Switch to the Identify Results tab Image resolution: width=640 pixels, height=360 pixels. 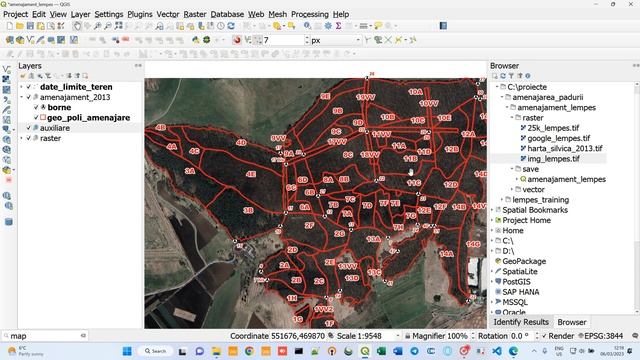(x=521, y=322)
